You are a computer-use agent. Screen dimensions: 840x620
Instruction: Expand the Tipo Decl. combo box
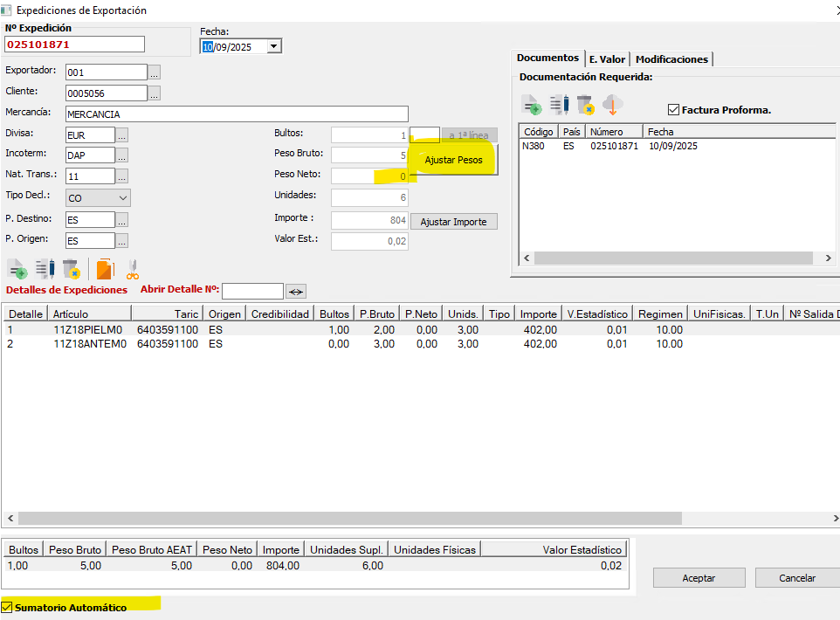click(x=121, y=198)
